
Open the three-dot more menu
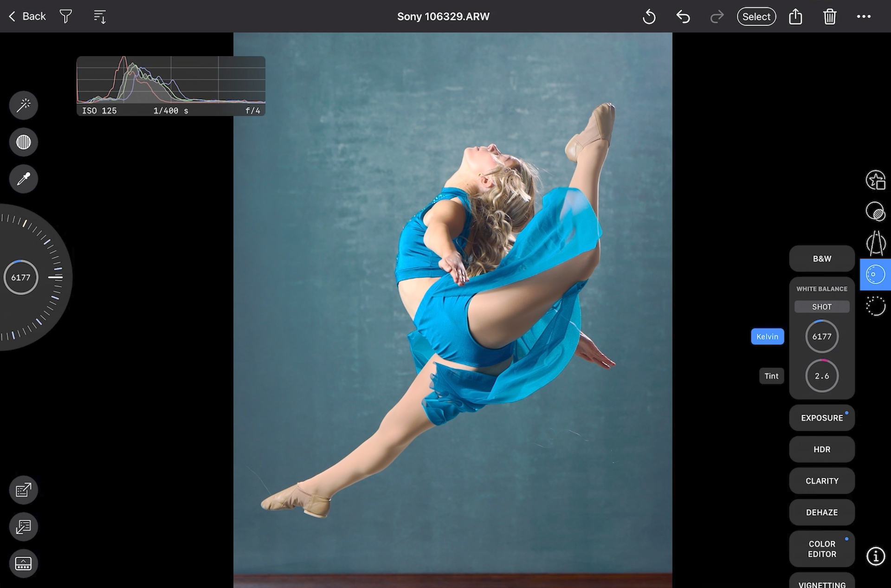point(863,17)
